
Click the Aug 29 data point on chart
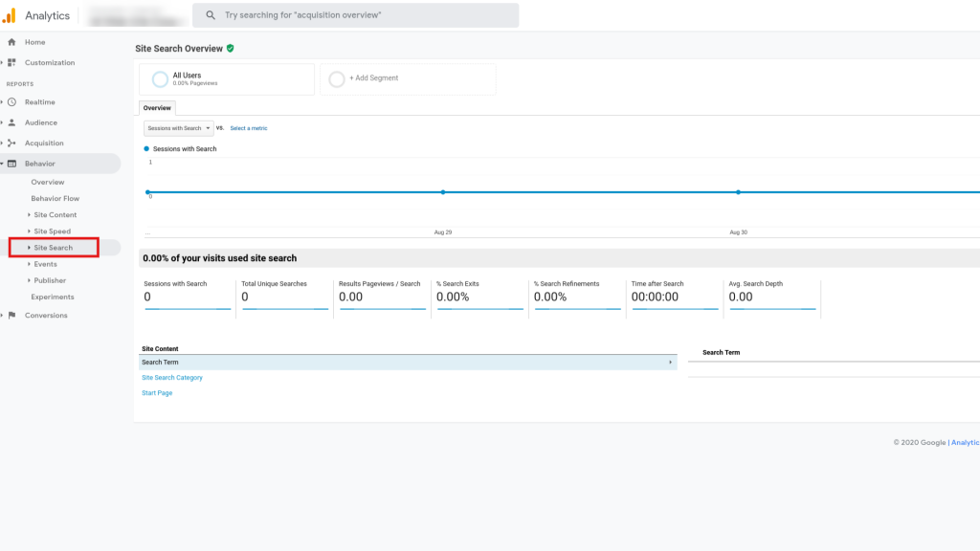443,192
